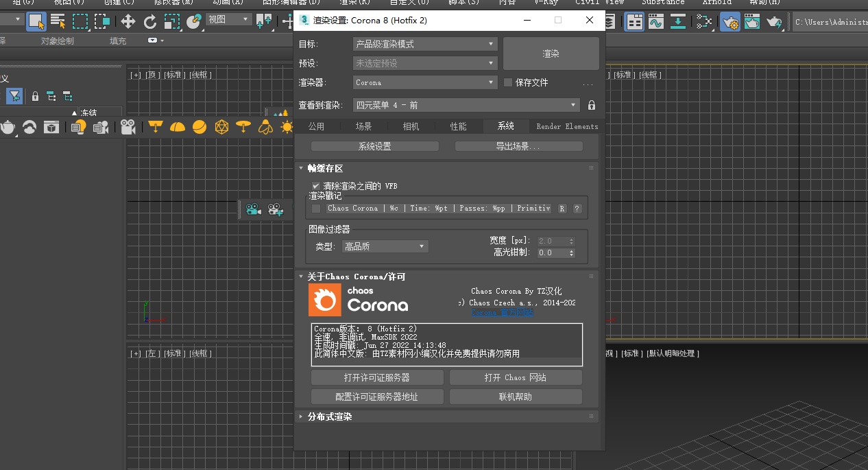Image resolution: width=868 pixels, height=470 pixels.
Task: Select the Move transform tool
Action: (128, 21)
